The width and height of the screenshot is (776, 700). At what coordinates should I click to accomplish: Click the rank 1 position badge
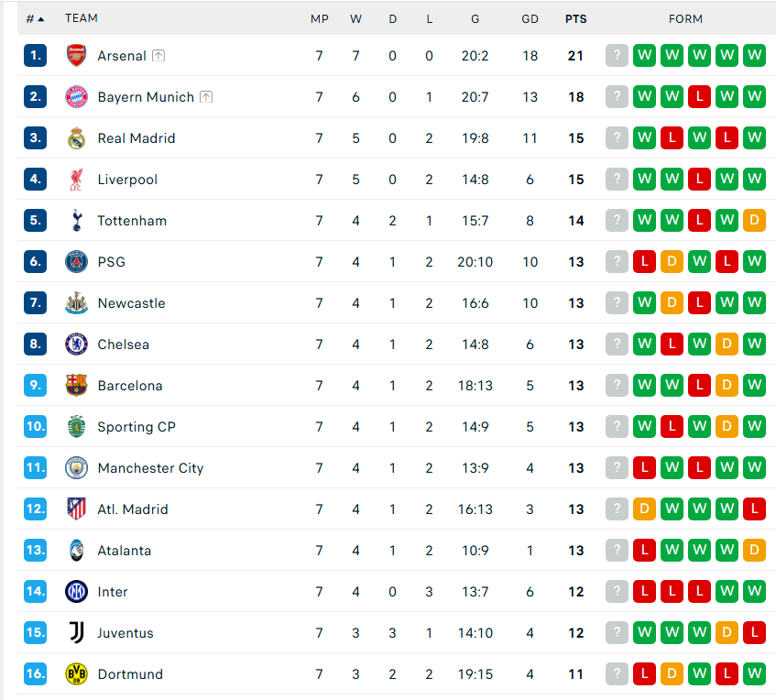coord(35,56)
